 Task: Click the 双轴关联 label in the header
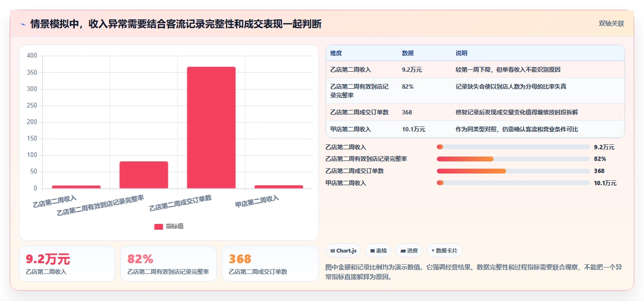pos(611,23)
